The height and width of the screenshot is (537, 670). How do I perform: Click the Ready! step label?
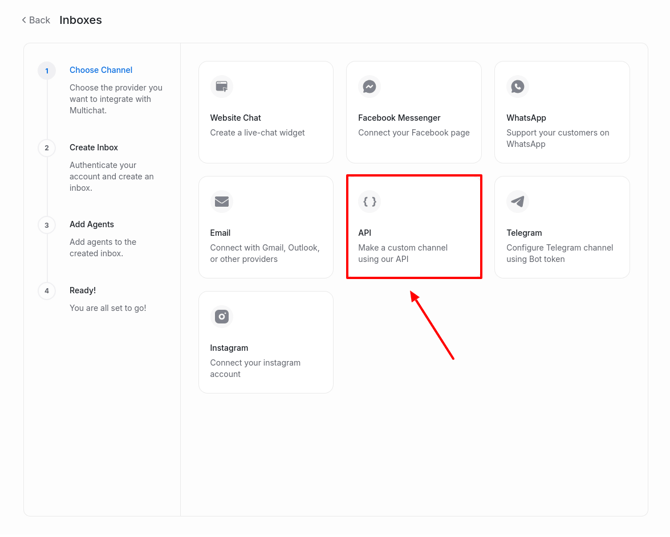point(83,291)
